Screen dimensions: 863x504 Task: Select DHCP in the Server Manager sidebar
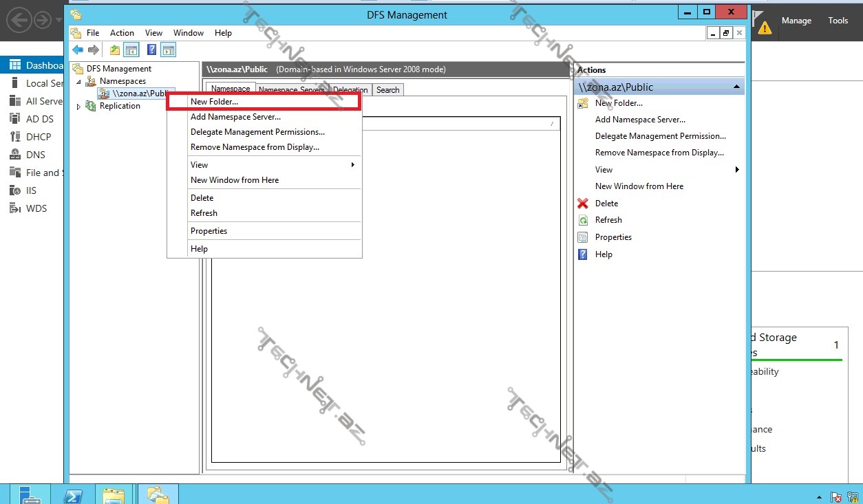pyautogui.click(x=39, y=137)
